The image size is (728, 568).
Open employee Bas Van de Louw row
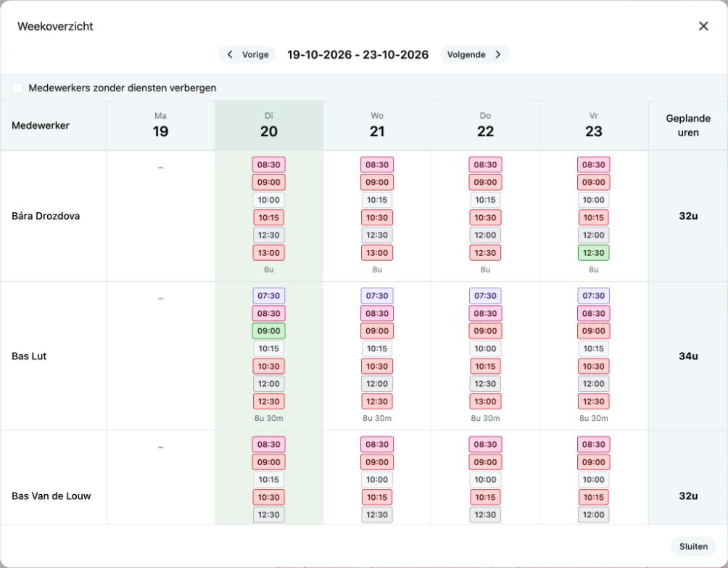coord(51,496)
